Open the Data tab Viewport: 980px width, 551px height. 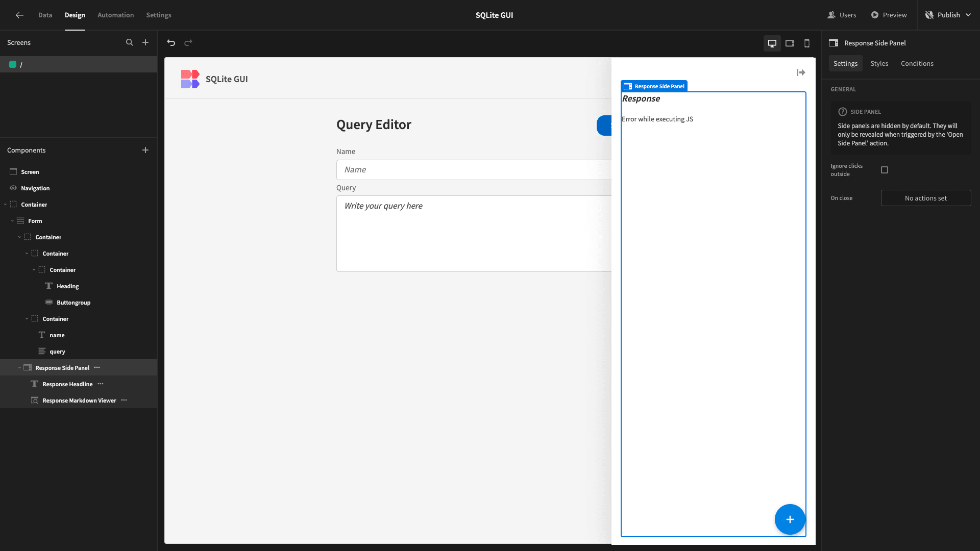(x=45, y=15)
